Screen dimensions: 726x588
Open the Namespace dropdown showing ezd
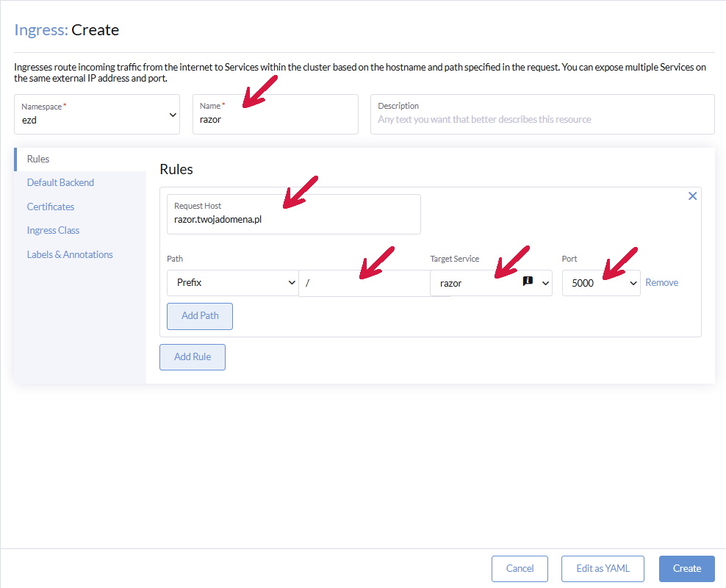pyautogui.click(x=96, y=115)
